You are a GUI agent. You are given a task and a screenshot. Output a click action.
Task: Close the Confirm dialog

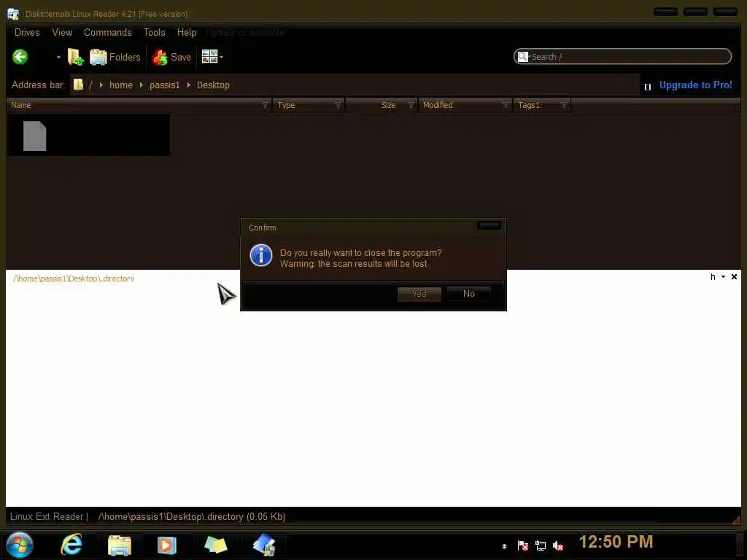(x=489, y=225)
